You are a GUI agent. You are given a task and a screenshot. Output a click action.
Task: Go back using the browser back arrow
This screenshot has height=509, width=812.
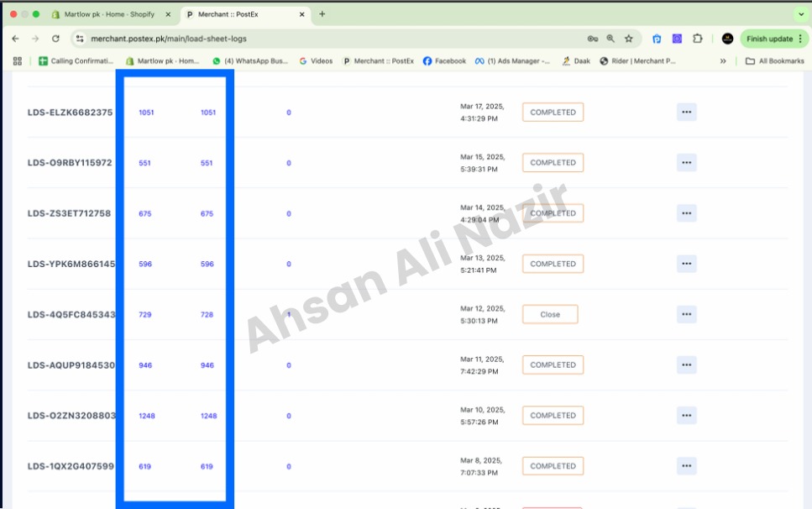pyautogui.click(x=16, y=39)
